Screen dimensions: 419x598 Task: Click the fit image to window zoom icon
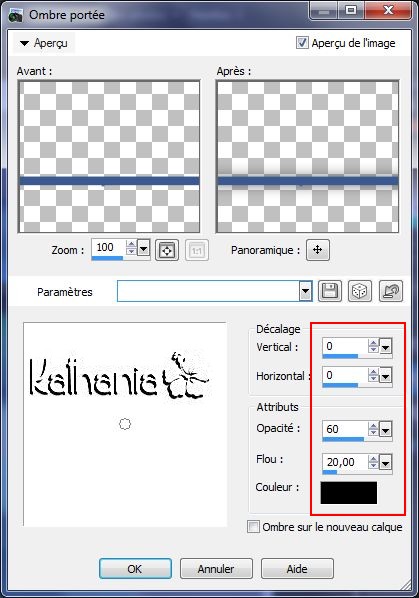(167, 250)
